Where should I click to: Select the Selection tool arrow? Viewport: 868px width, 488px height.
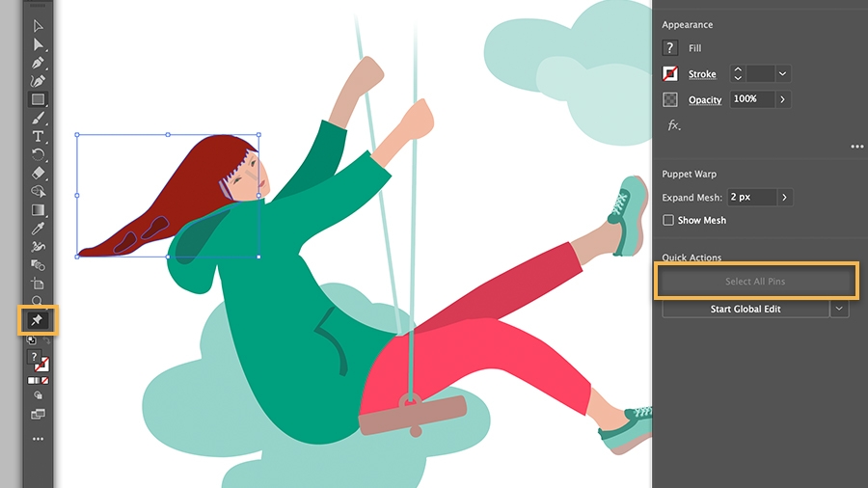[38, 26]
